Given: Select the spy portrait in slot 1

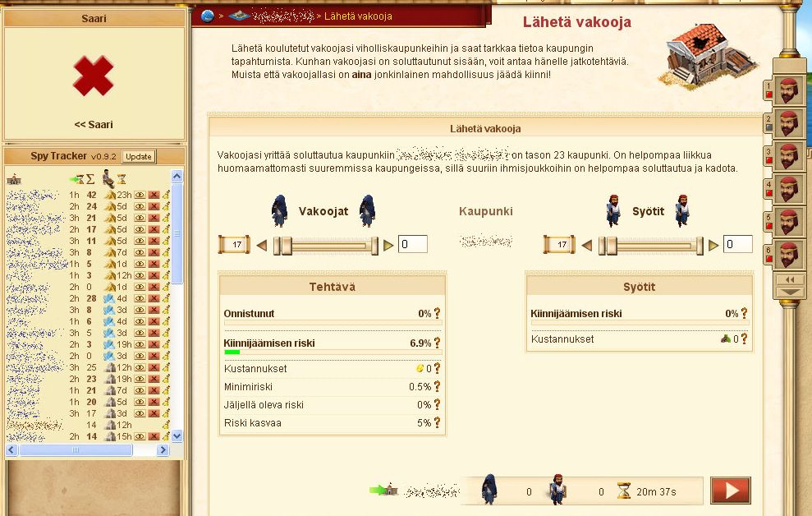Looking at the screenshot, I should (x=788, y=90).
